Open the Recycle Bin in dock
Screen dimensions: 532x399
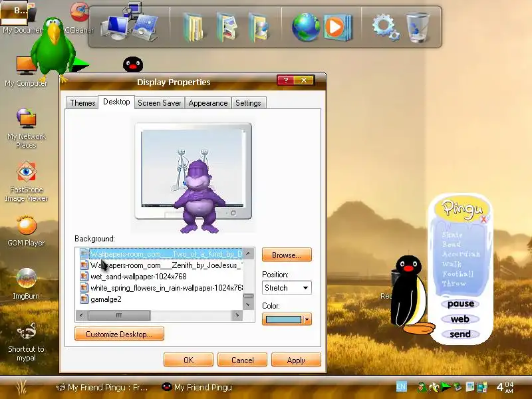tap(418, 27)
